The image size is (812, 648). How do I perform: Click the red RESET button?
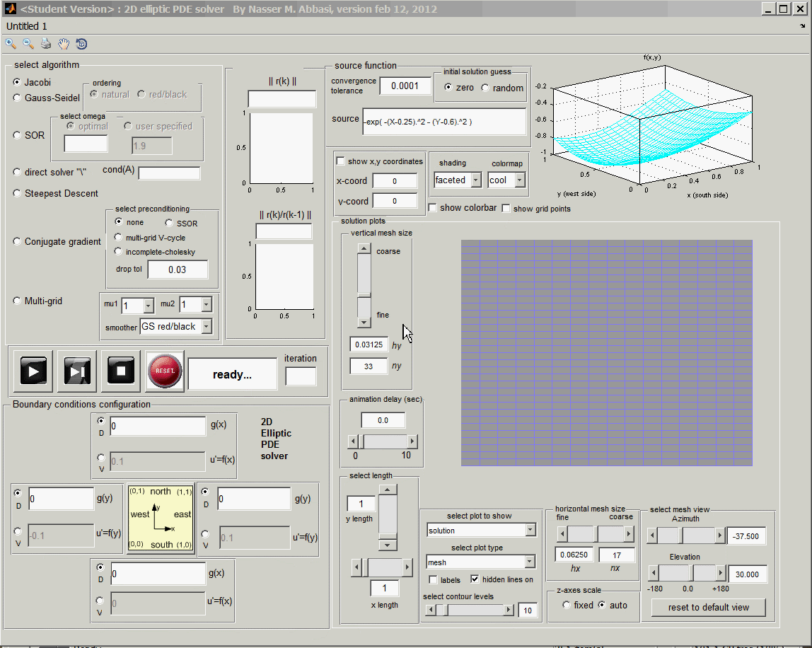point(165,371)
